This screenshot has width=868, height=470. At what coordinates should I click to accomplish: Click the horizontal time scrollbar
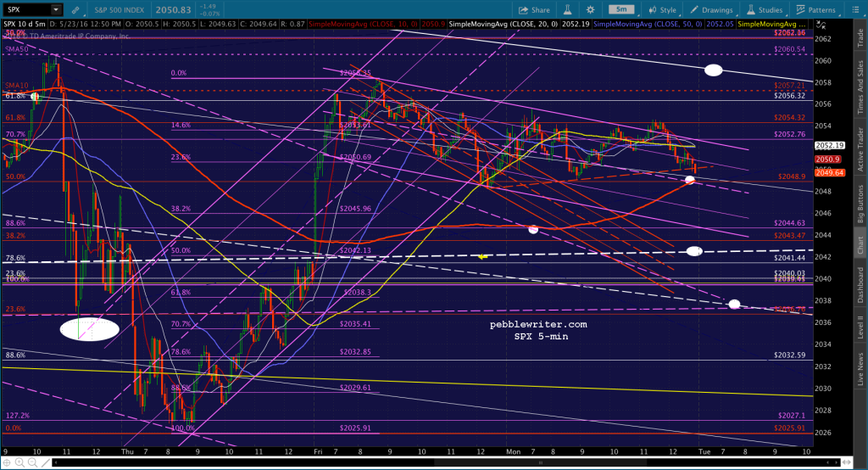(x=446, y=462)
